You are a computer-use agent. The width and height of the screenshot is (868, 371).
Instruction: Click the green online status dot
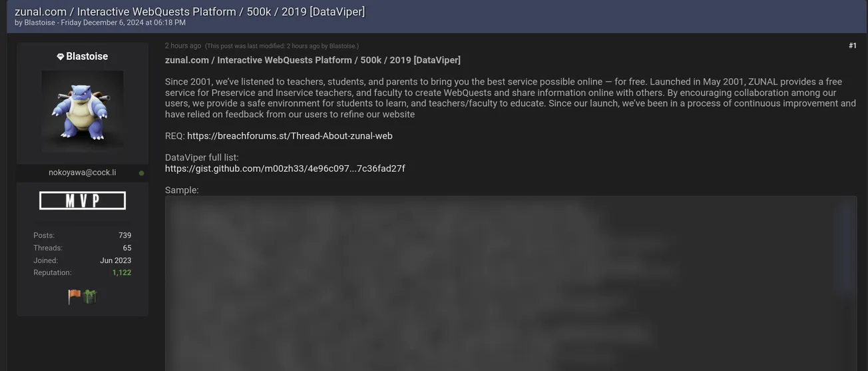141,173
